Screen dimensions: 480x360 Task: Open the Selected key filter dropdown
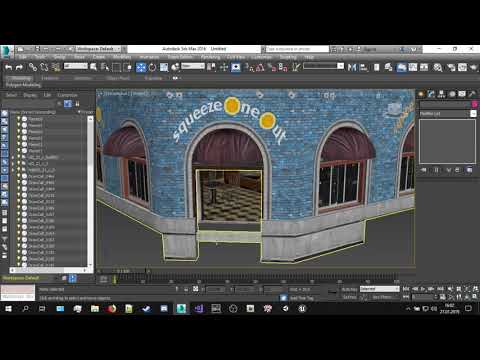coord(379,289)
